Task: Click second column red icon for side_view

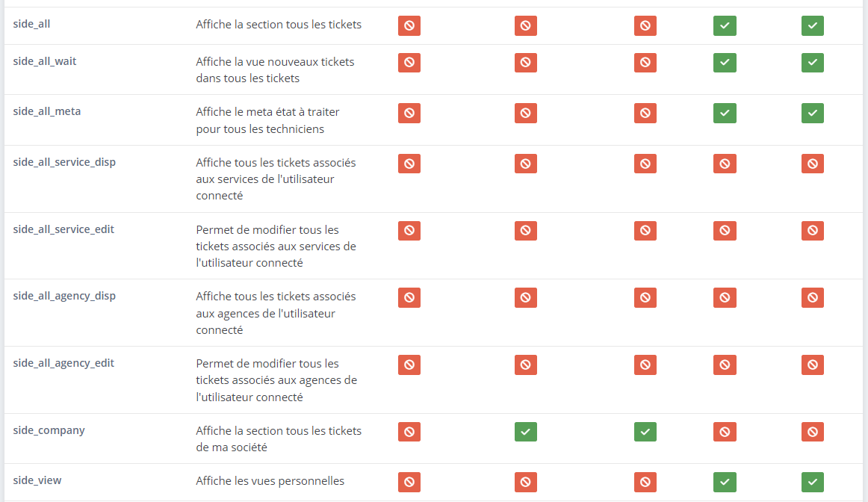Action: click(525, 482)
